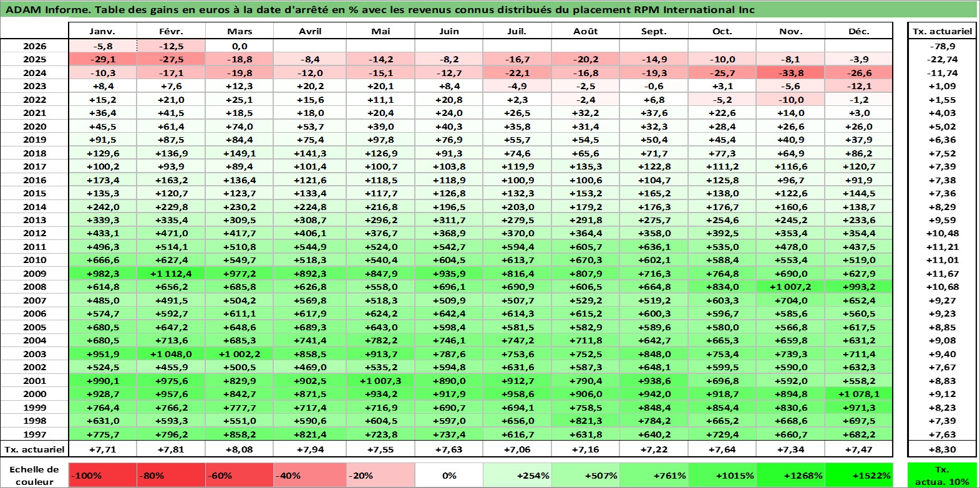980x488 pixels.
Task: Select the +993,2 cell for Déc. 2008
Action: coord(858,287)
